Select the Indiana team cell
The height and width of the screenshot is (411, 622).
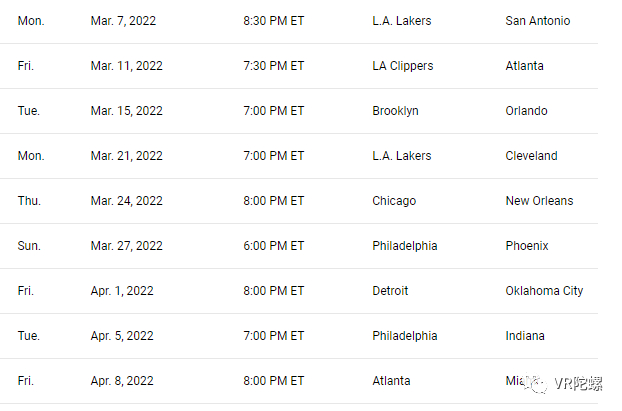(x=526, y=336)
